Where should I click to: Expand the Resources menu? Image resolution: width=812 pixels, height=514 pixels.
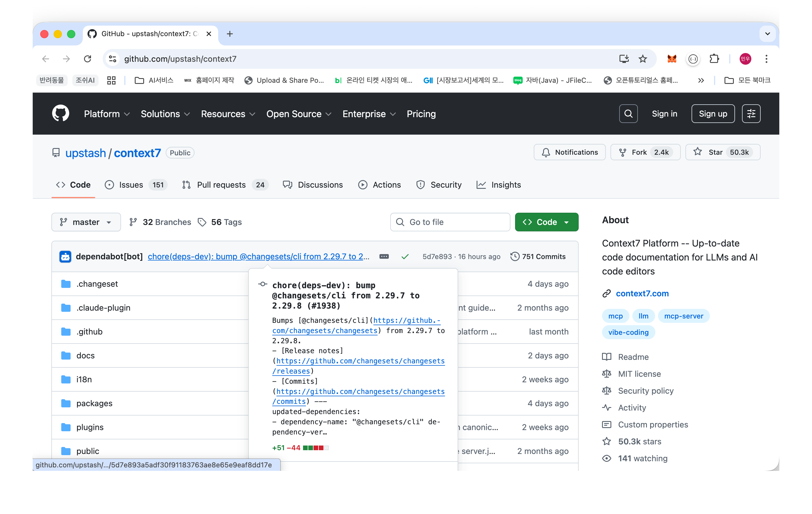pos(228,114)
